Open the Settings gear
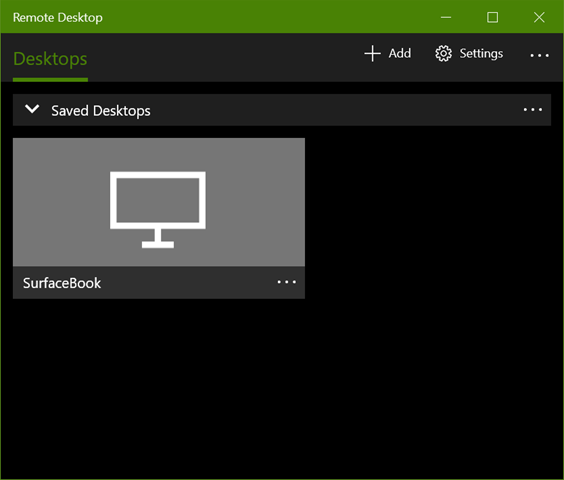Viewport: 564px width, 480px height. point(469,54)
